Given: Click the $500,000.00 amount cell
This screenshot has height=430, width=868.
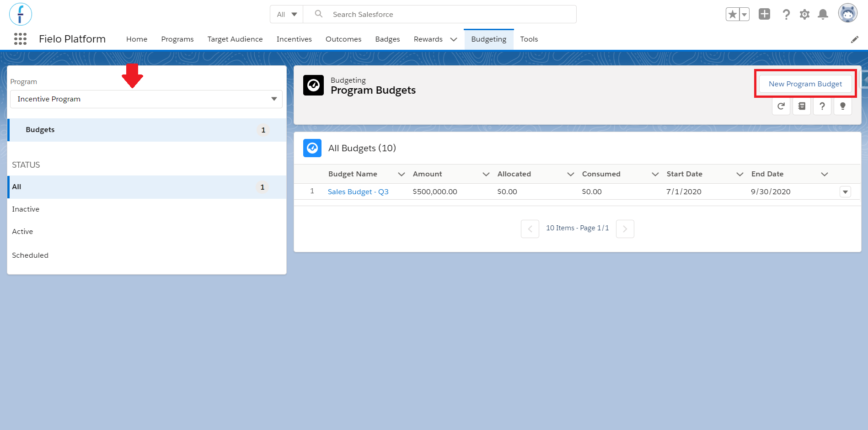Looking at the screenshot, I should point(434,192).
